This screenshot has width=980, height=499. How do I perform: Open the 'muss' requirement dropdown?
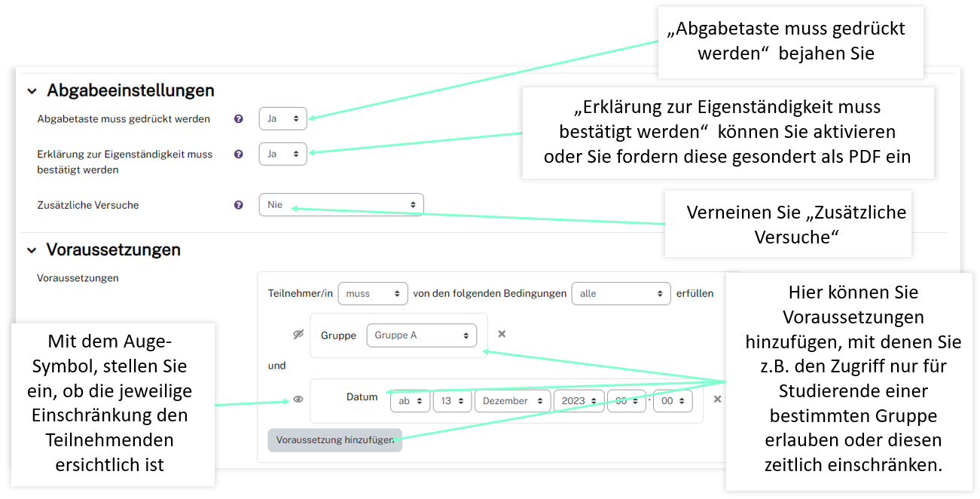click(x=373, y=294)
